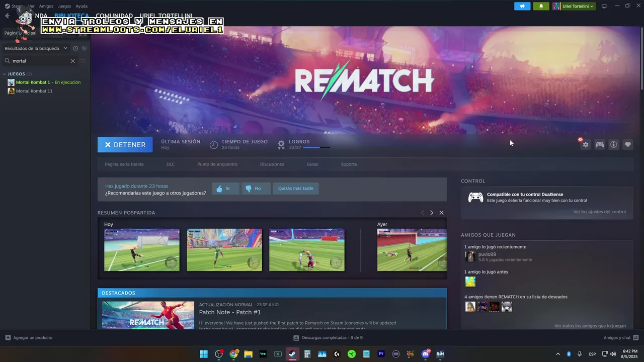Open Uriel Tortellini account dropdown
Image resolution: width=644 pixels, height=362 pixels.
(x=573, y=6)
